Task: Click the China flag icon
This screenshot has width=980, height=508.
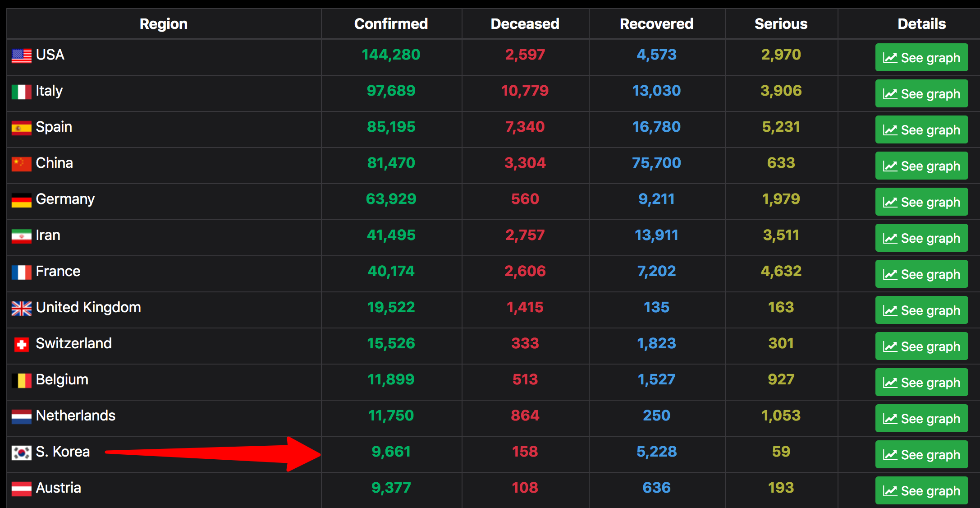Action: click(21, 163)
